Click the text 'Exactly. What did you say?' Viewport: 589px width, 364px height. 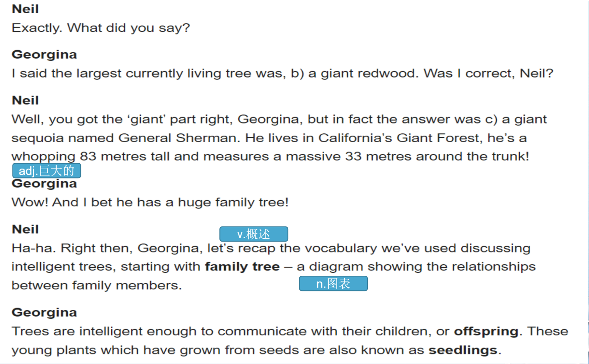(101, 28)
